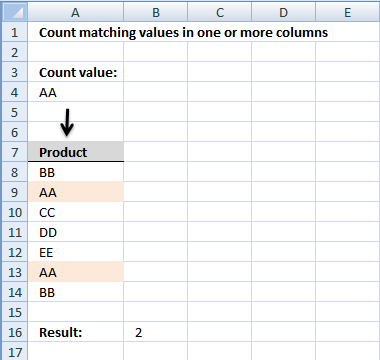380x360 pixels.
Task: Click the Select All corner button
Action: [14, 12]
